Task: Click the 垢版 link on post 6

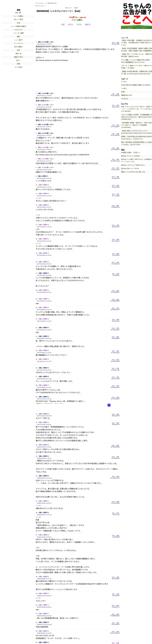Action: point(113,148)
